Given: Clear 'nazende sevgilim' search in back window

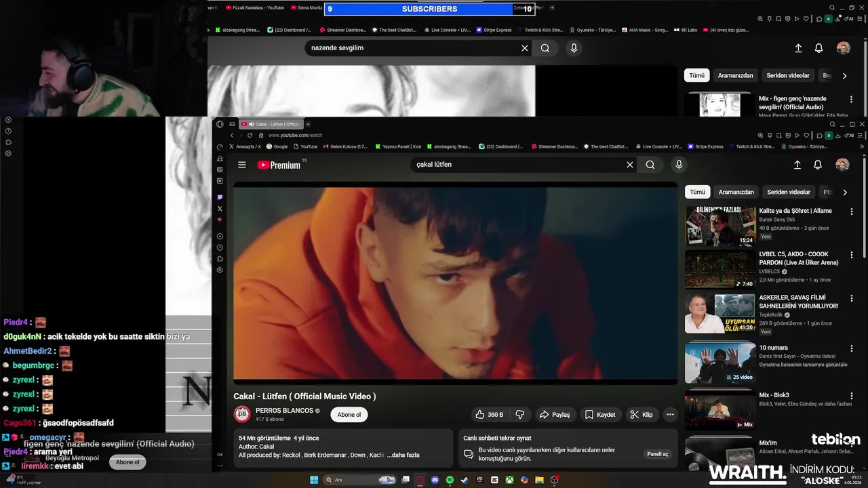Looking at the screenshot, I should [x=524, y=48].
